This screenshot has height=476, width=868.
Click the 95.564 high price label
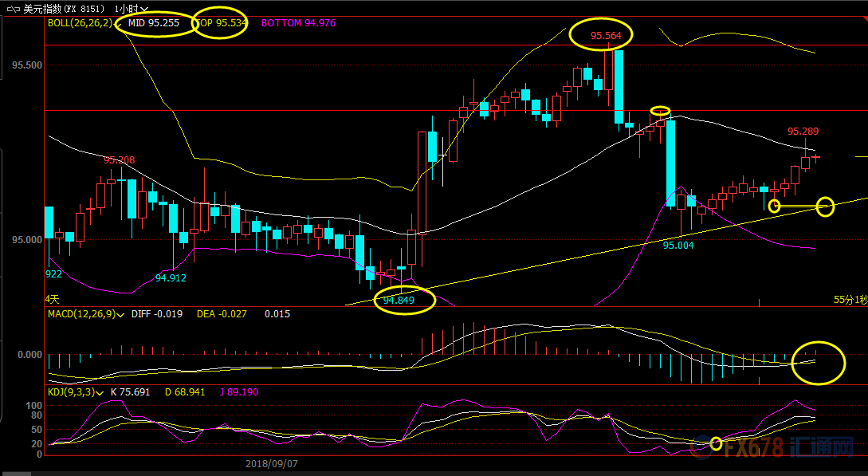(606, 36)
